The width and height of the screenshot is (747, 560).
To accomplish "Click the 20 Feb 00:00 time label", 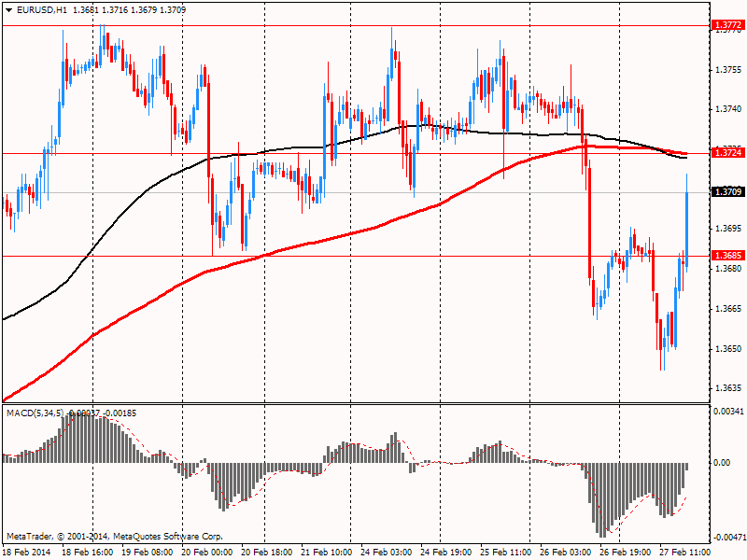I will (207, 552).
